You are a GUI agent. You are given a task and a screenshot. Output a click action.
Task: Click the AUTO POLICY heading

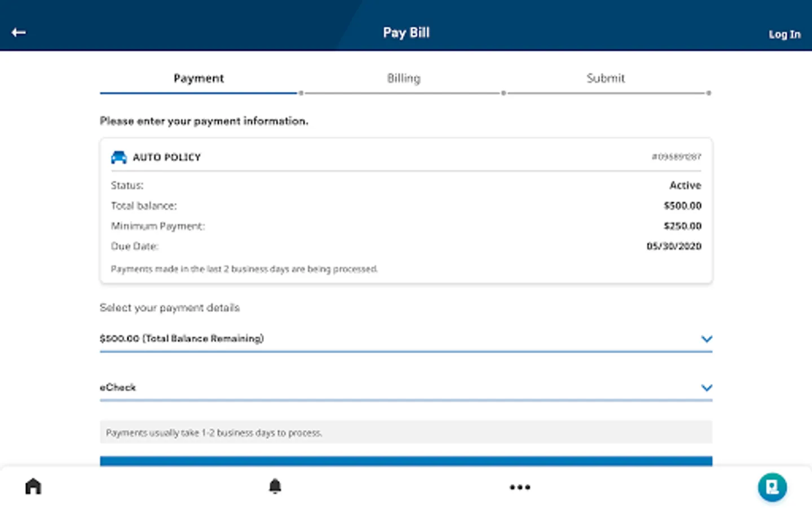pos(167,157)
